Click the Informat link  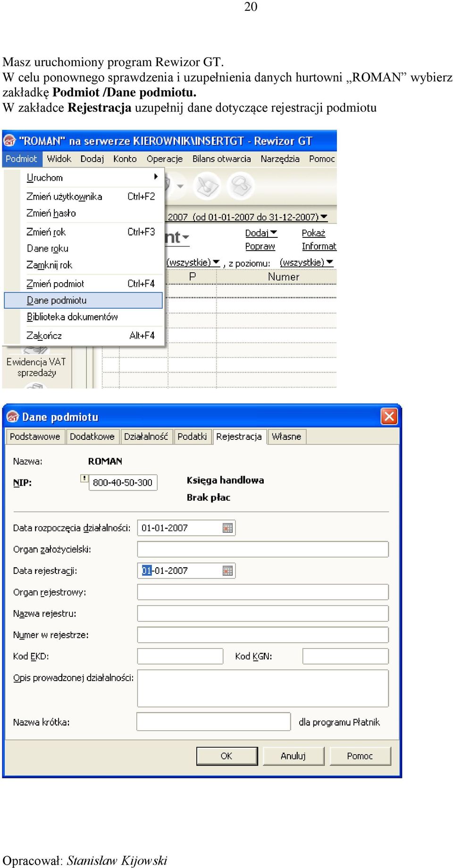click(319, 246)
